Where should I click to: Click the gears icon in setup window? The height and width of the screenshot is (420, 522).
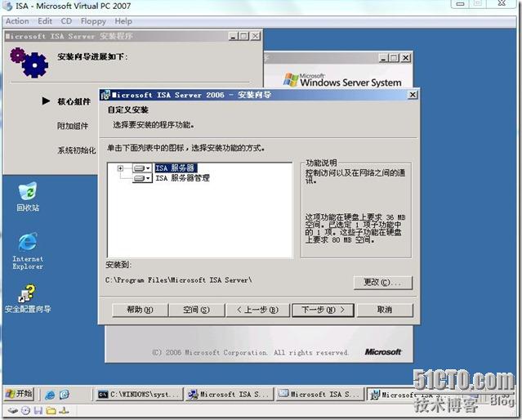[x=29, y=63]
